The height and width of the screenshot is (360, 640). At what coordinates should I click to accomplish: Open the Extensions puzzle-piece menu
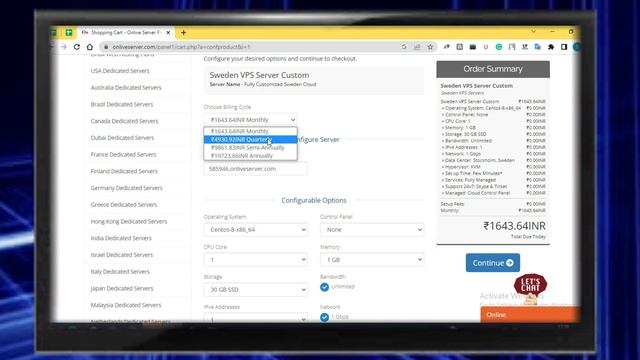pos(551,47)
